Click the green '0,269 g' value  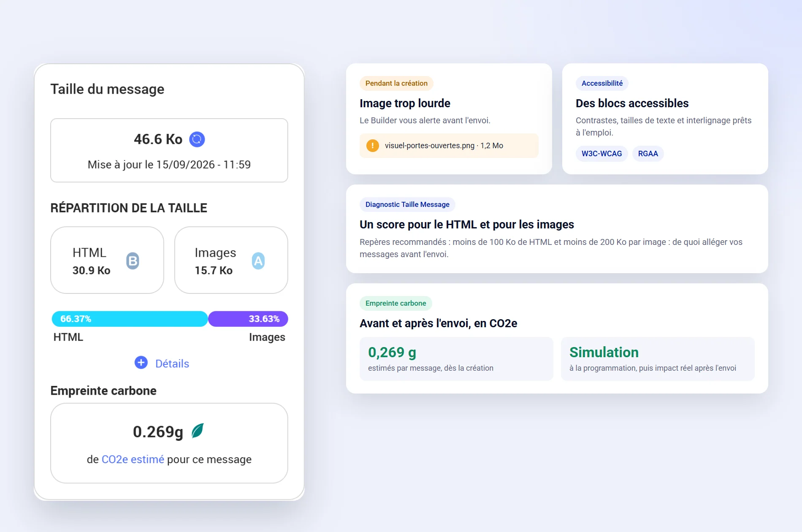pyautogui.click(x=392, y=353)
